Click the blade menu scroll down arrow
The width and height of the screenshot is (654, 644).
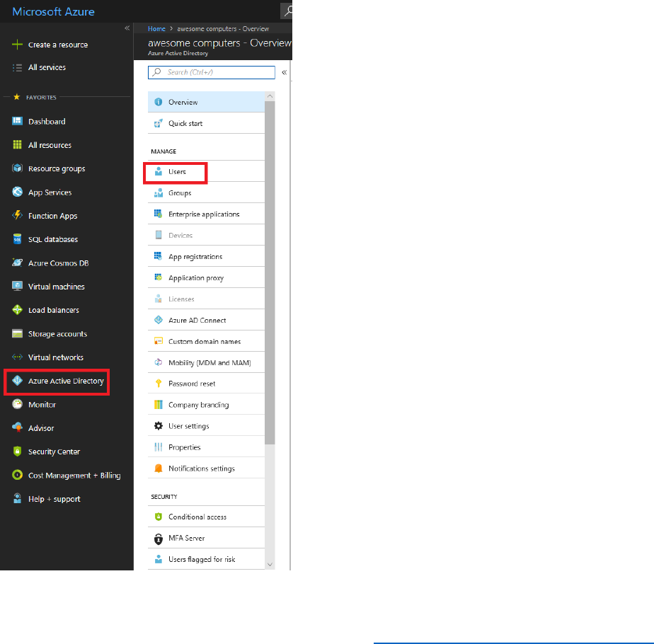(270, 564)
